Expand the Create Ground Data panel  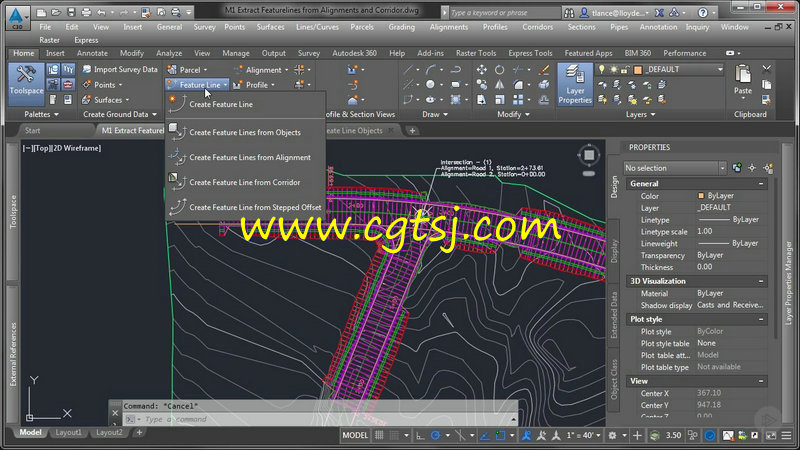pos(120,114)
